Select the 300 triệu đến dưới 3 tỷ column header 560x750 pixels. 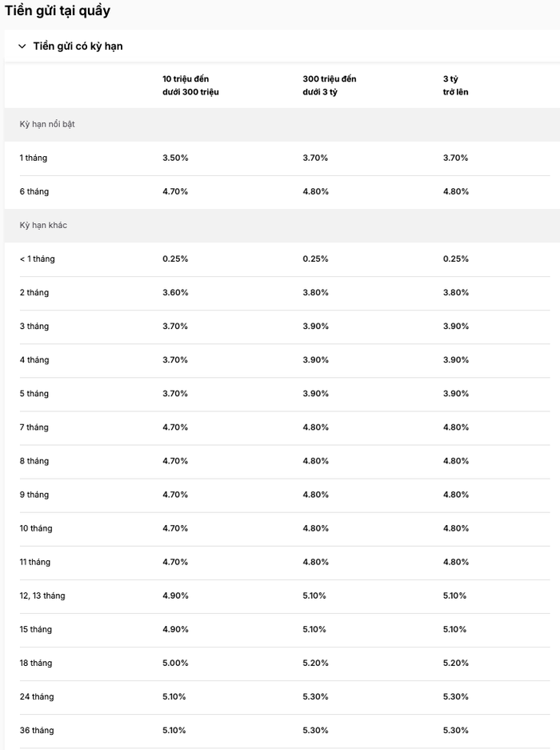pyautogui.click(x=329, y=85)
